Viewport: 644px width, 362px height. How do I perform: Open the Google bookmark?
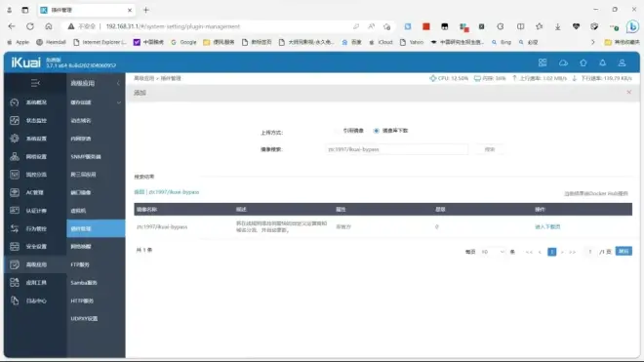[183, 42]
